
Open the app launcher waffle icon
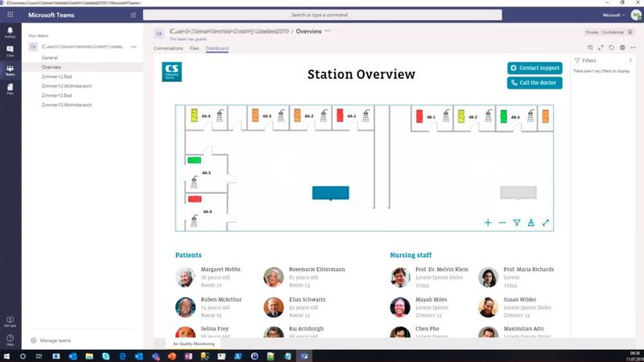[x=10, y=14]
